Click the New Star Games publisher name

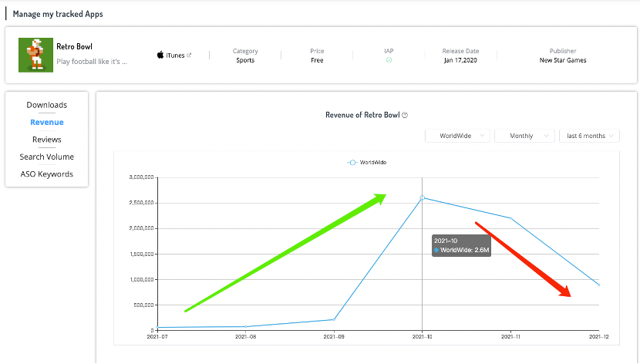tap(563, 60)
